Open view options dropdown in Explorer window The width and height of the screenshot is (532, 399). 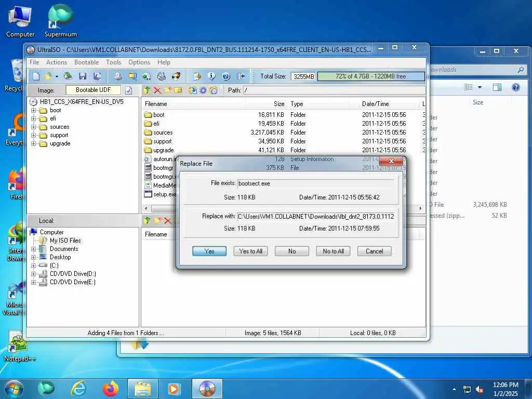point(480,87)
